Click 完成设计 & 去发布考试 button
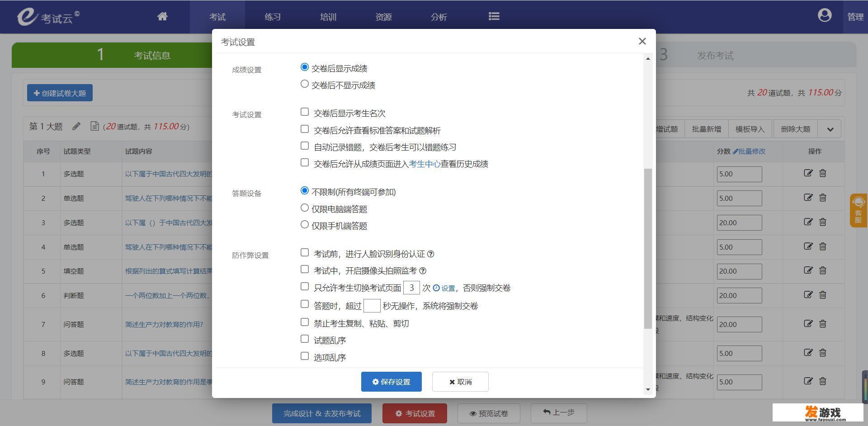 pyautogui.click(x=322, y=413)
